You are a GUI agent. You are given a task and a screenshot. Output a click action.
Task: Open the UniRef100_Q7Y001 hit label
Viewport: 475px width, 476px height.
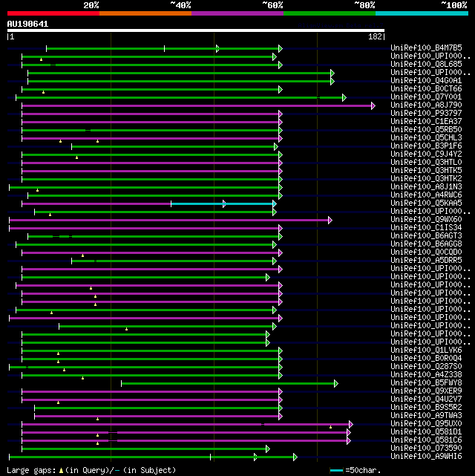coord(426,97)
